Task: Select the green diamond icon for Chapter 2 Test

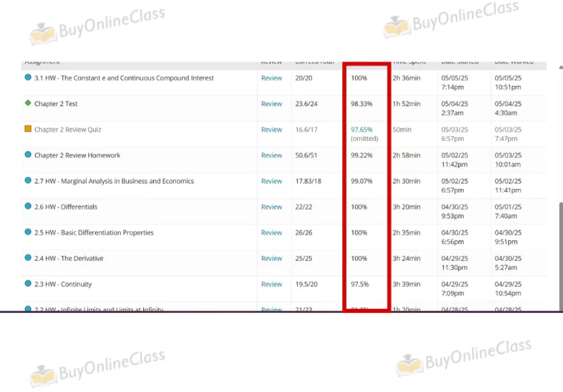Action: tap(28, 104)
